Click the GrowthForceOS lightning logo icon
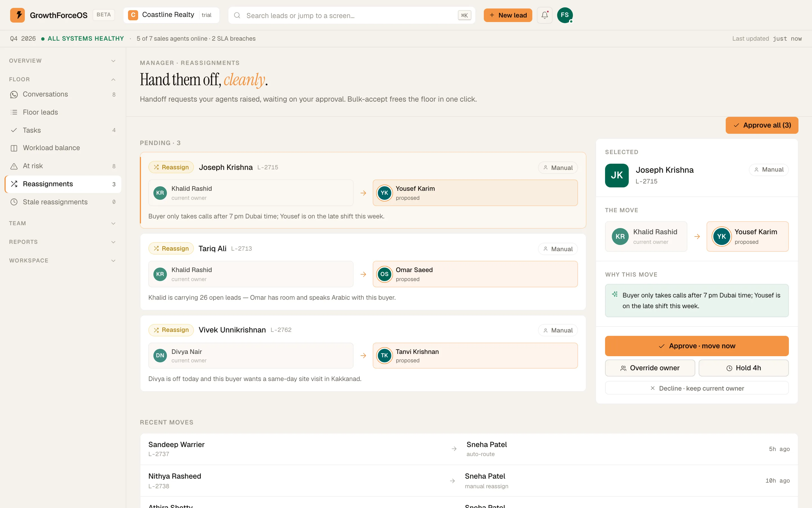This screenshot has width=812, height=508. click(17, 15)
